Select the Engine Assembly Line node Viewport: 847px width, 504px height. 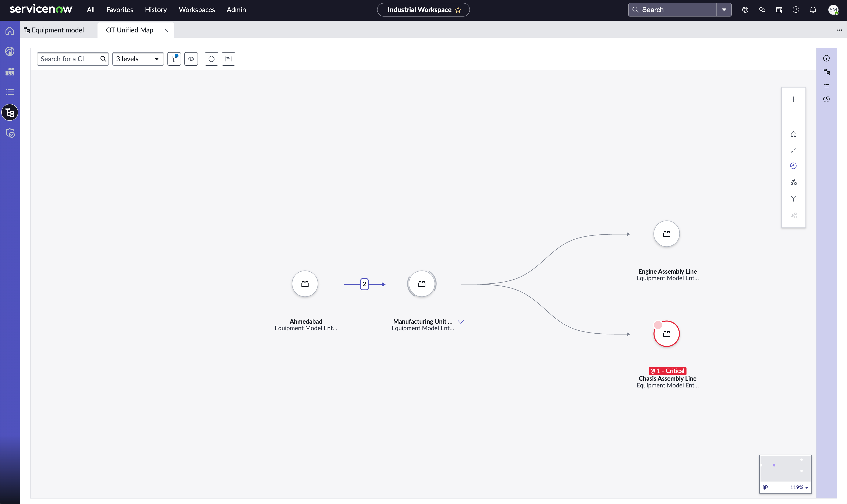pos(667,234)
